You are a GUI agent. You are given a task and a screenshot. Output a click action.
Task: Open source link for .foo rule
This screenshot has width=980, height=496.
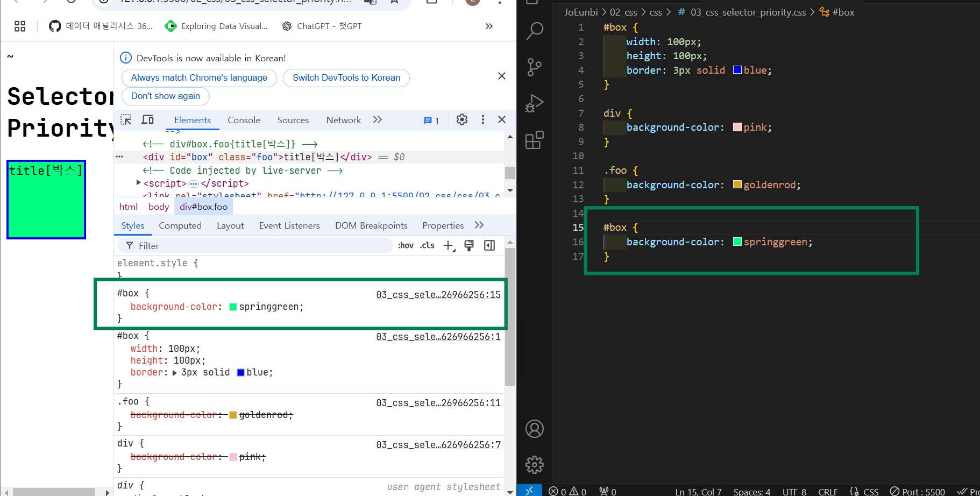[438, 402]
